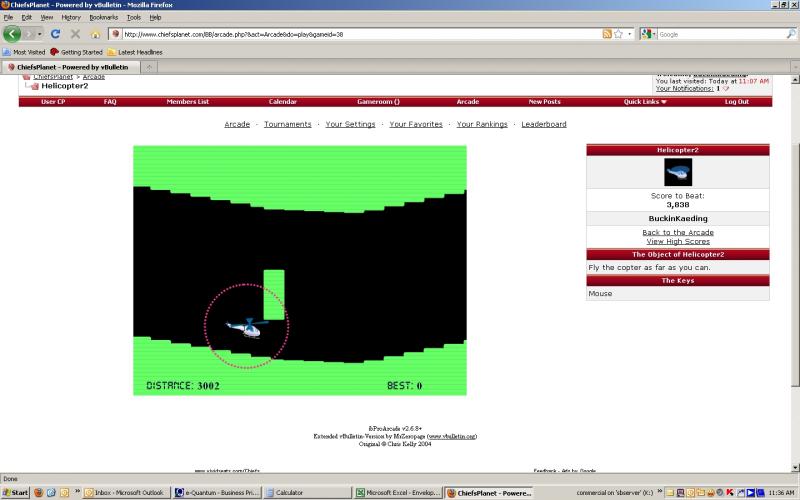800x500 pixels.
Task: Open the Most Visited bookmark folder
Action: coord(24,52)
